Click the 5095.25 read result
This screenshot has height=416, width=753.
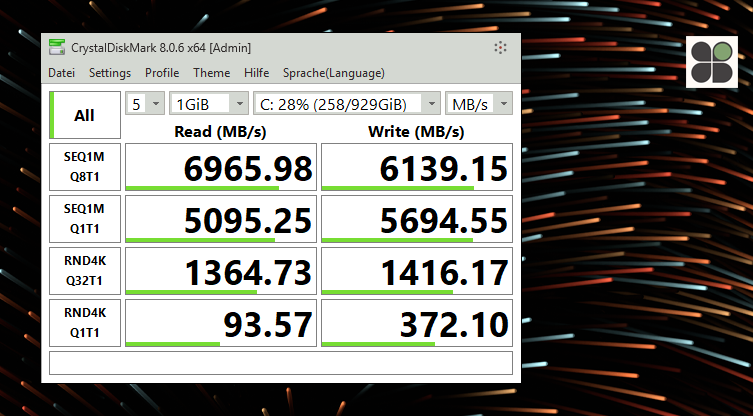click(221, 219)
